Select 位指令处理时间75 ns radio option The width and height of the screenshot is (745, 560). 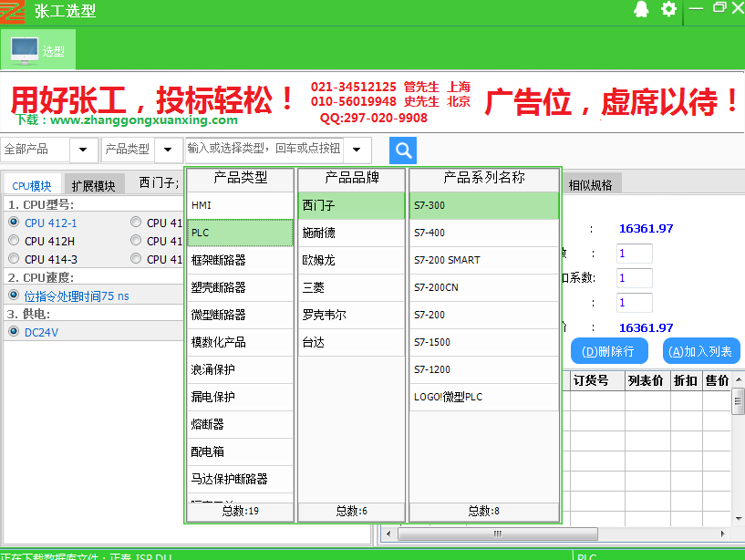click(x=14, y=296)
